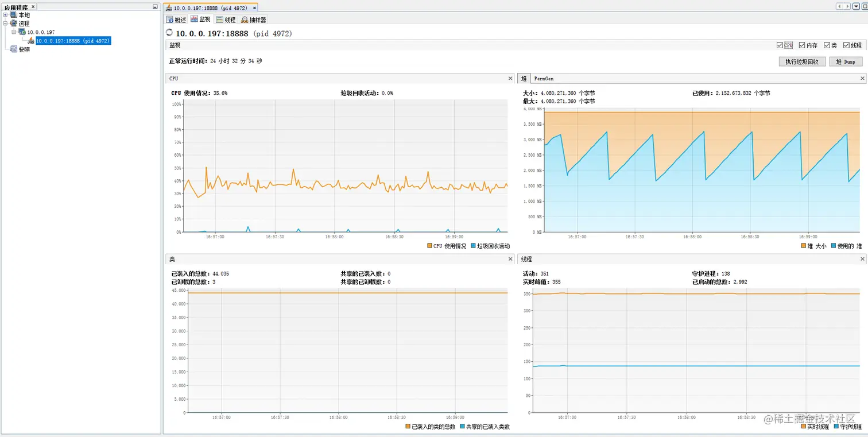Screen dimensions: 868x437
Task: Minimize the 应用程序 panel
Action: pyautogui.click(x=155, y=7)
